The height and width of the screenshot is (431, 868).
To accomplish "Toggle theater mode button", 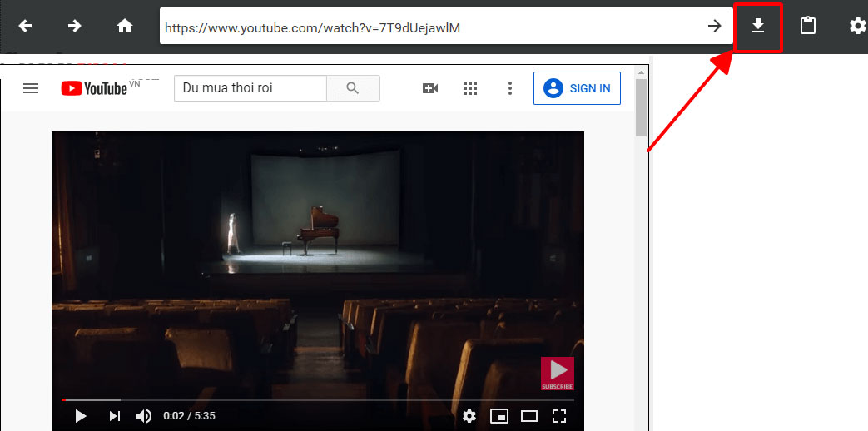I will point(529,415).
